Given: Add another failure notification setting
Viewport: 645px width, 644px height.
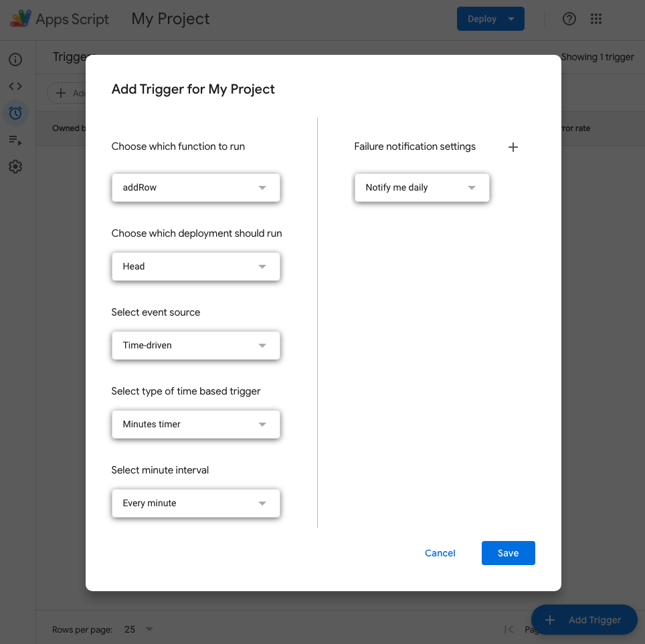Looking at the screenshot, I should (x=513, y=146).
